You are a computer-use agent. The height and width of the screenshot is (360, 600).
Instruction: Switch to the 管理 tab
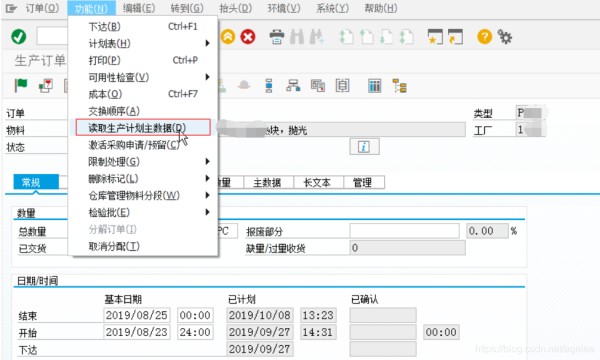tap(364, 182)
